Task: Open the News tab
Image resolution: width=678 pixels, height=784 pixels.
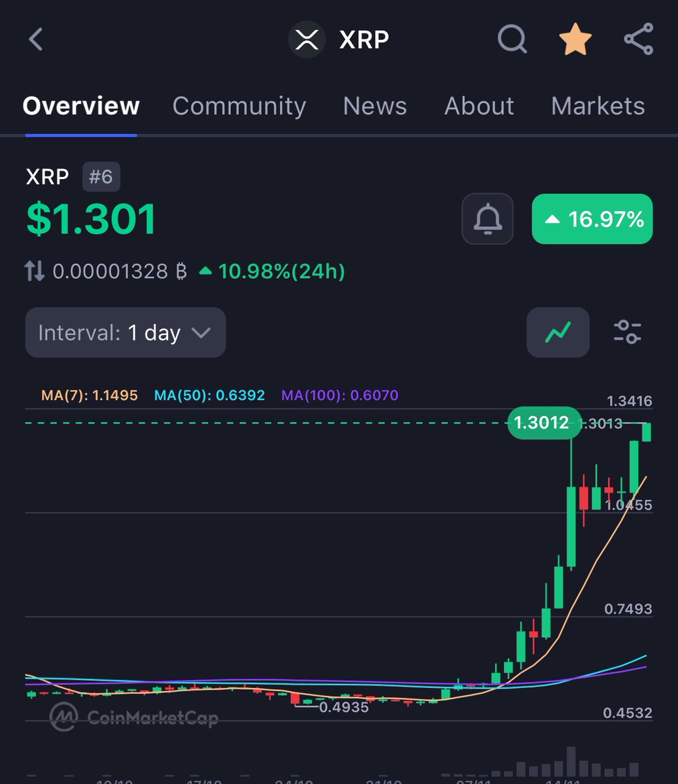Action: [x=375, y=106]
